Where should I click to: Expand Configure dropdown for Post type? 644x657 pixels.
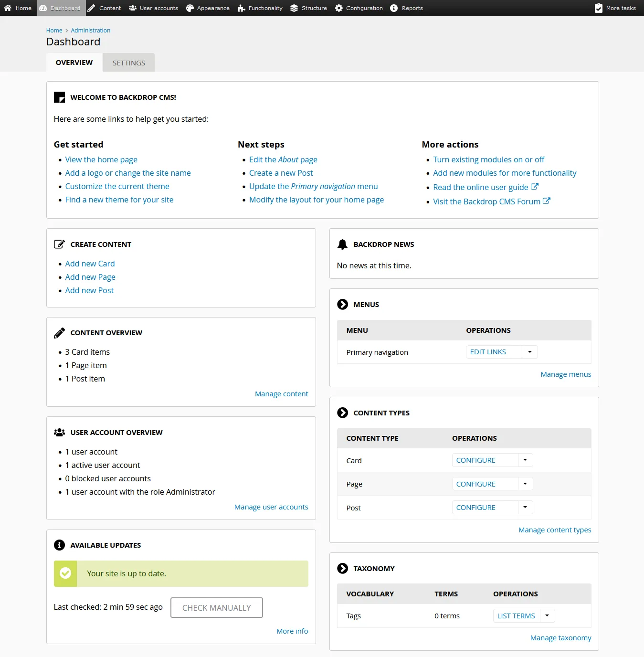coord(525,507)
